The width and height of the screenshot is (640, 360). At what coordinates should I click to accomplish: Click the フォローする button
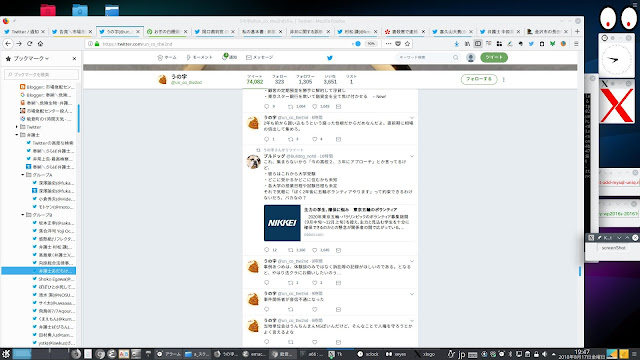pyautogui.click(x=479, y=79)
